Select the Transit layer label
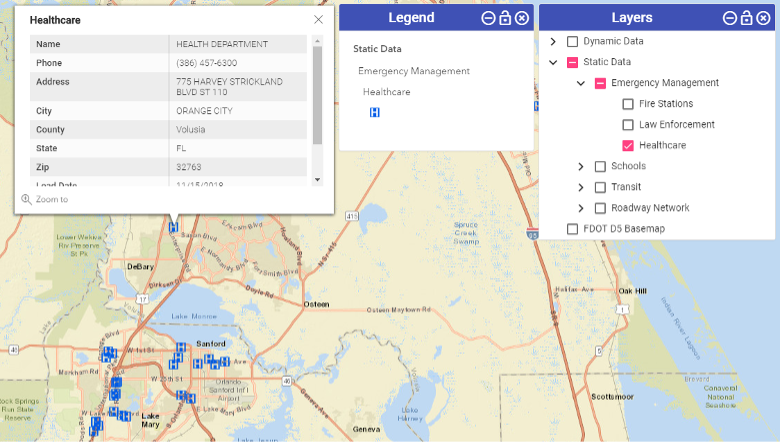This screenshot has width=780, height=443. pyautogui.click(x=626, y=187)
